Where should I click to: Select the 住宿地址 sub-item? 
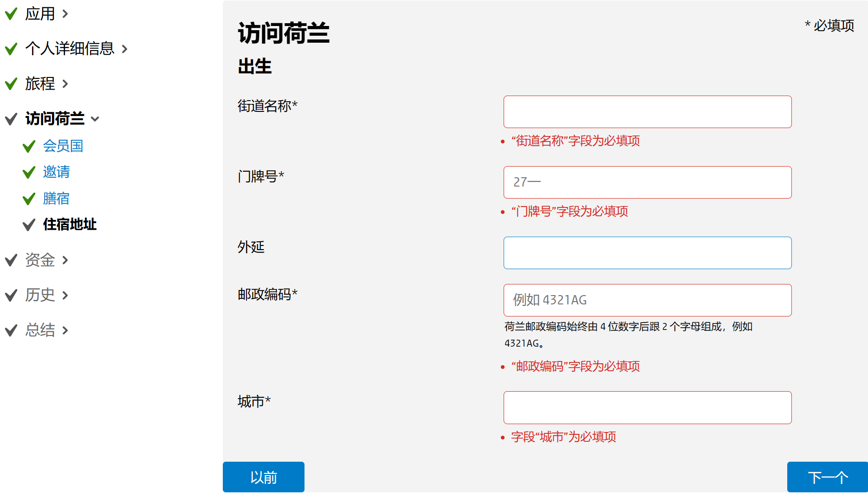70,225
